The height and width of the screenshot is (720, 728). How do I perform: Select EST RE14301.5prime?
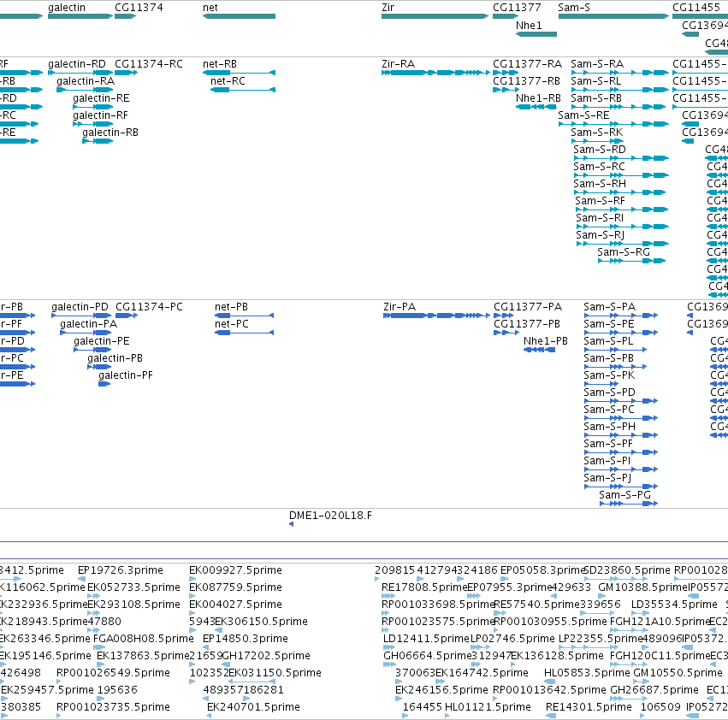[551, 716]
